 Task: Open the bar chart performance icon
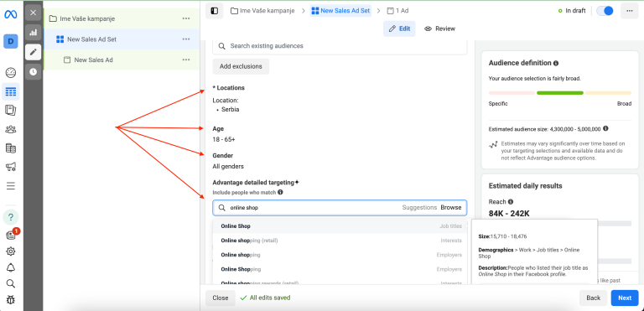(x=34, y=33)
